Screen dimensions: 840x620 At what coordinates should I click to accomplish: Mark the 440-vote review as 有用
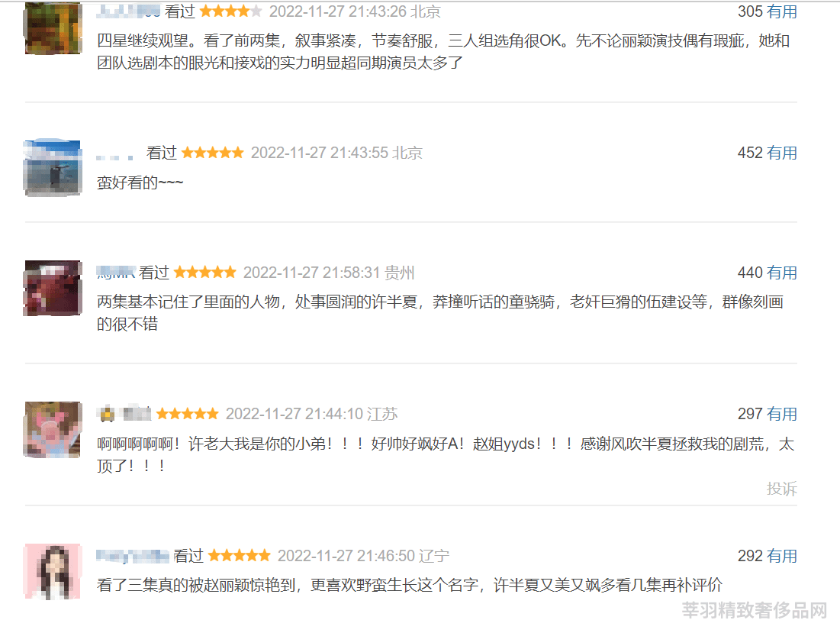pos(781,273)
